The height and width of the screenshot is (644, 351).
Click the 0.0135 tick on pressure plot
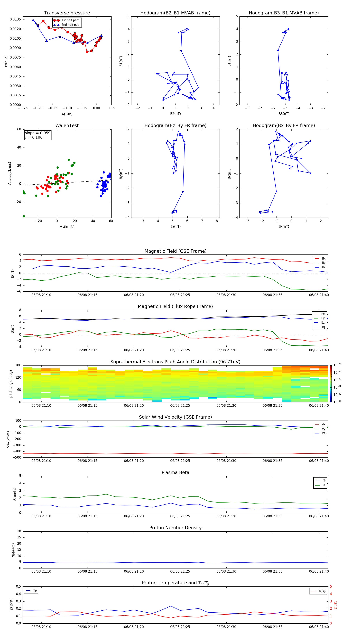tap(15, 20)
